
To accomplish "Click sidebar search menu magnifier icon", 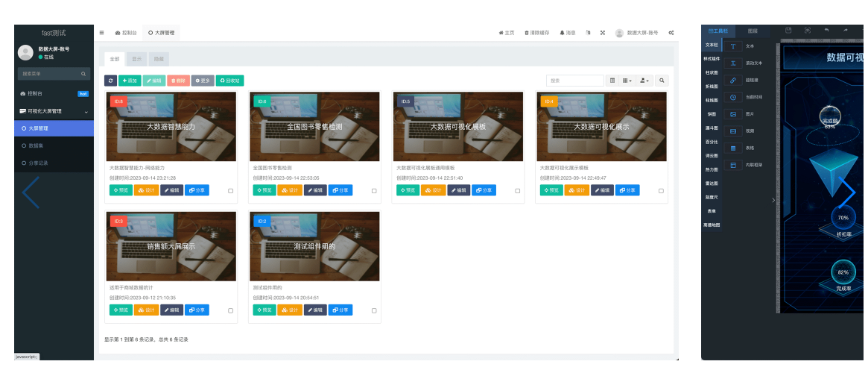I will pos(83,74).
